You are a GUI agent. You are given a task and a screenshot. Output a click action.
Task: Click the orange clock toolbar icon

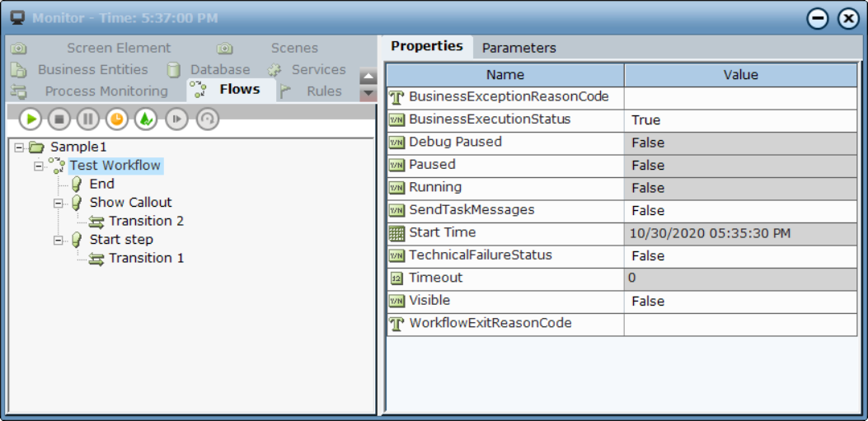pos(118,119)
